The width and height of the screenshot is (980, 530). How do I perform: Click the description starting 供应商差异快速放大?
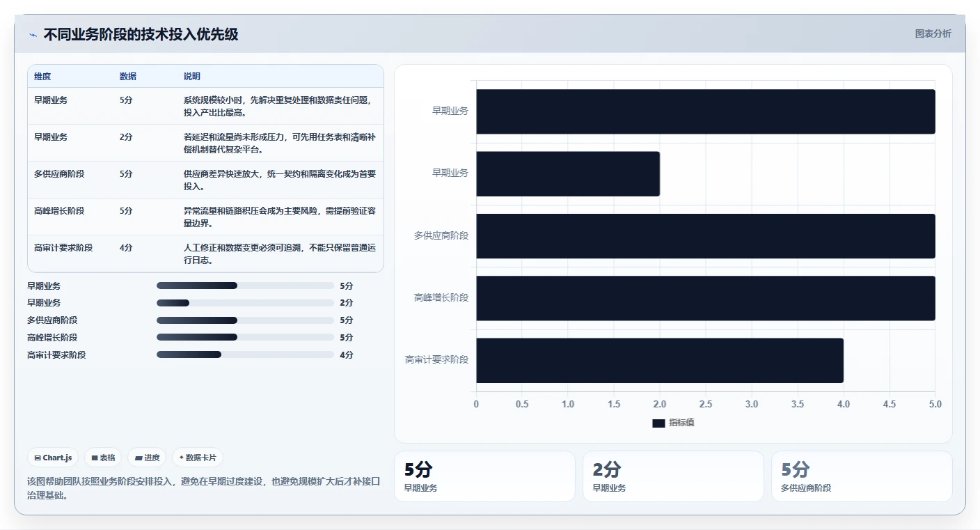(x=279, y=180)
